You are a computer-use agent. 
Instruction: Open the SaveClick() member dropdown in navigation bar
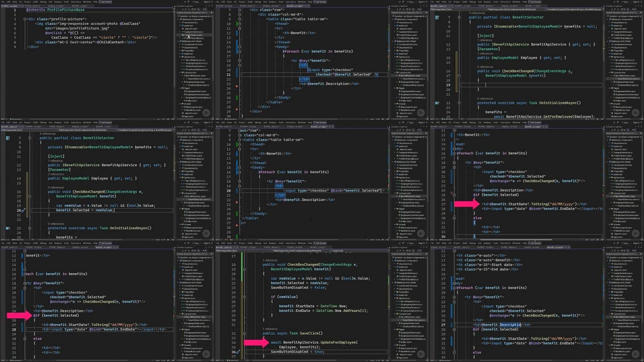[359, 251]
